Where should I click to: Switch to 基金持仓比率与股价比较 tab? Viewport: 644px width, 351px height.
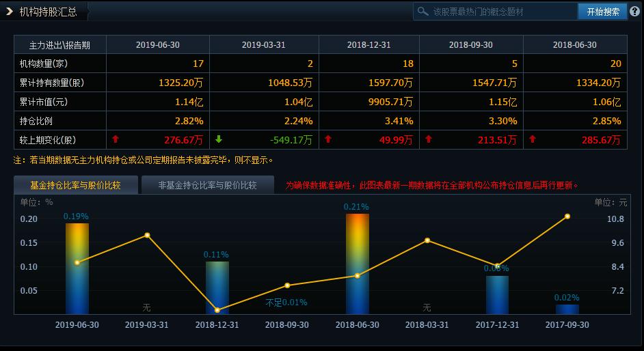pos(76,185)
